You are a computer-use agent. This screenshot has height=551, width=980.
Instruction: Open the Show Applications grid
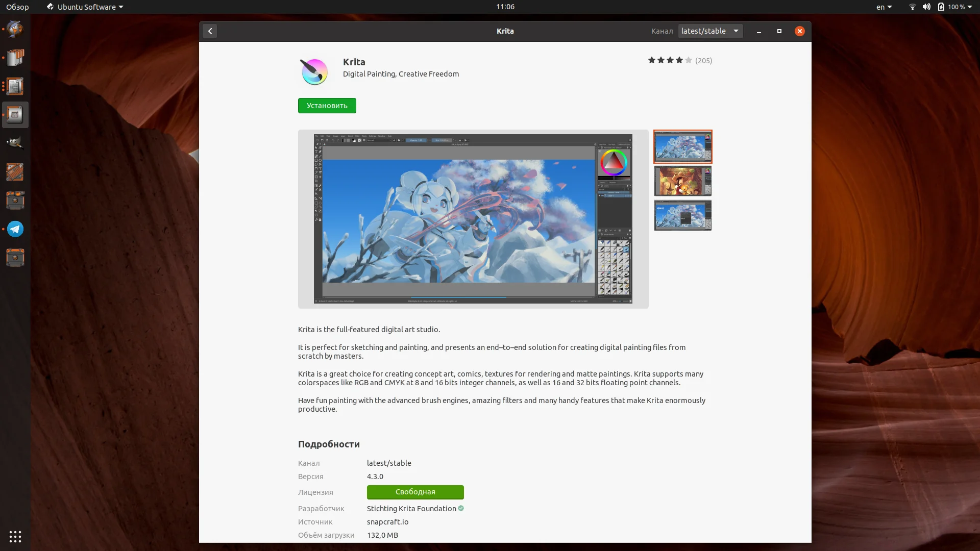[15, 536]
